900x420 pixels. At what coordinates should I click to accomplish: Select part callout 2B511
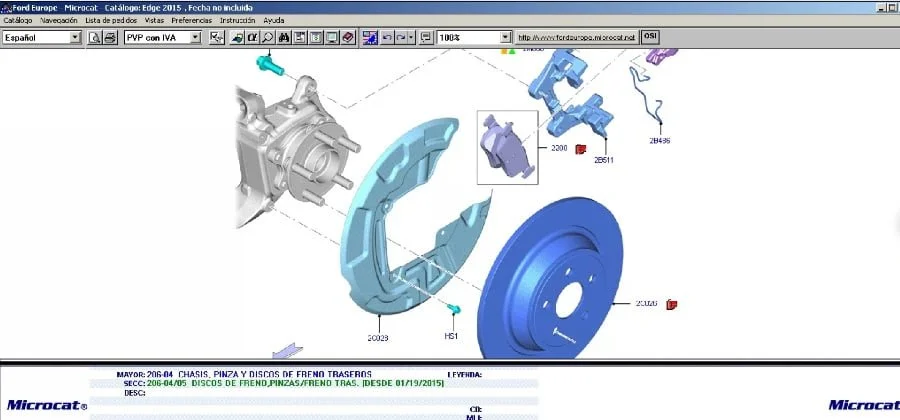tap(603, 160)
